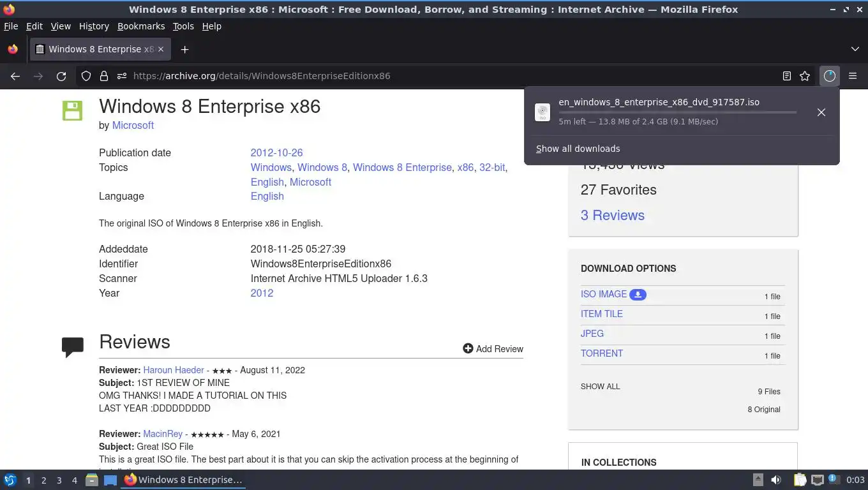Screen dimensions: 868x490
Task: Bookmark this page with the star icon
Action: pyautogui.click(x=805, y=76)
